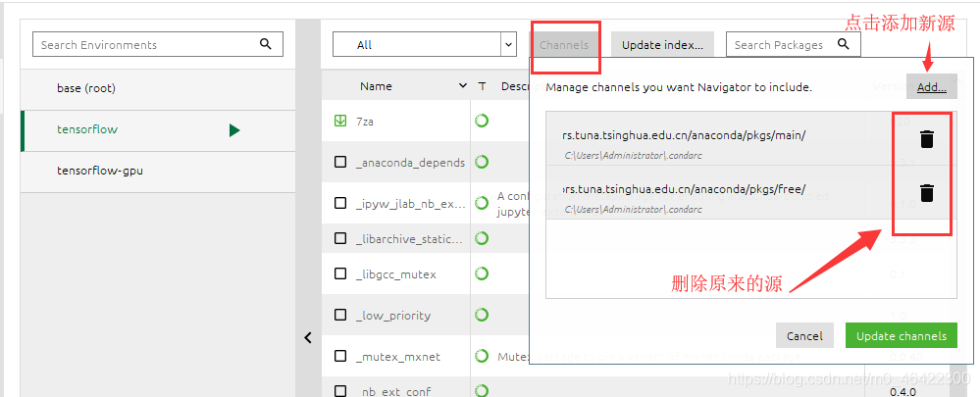The image size is (980, 397).
Task: Delete the pkgs/main channel with trash icon
Action: coord(927,138)
